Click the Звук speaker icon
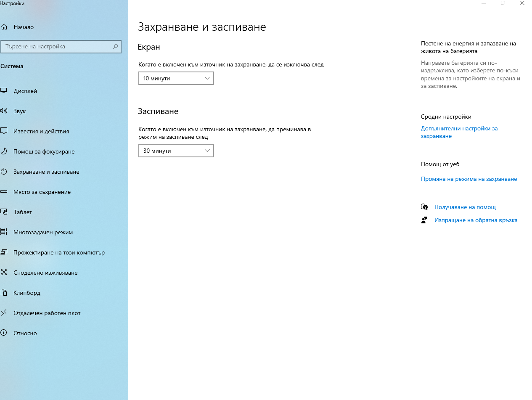532x400 pixels. click(x=4, y=111)
